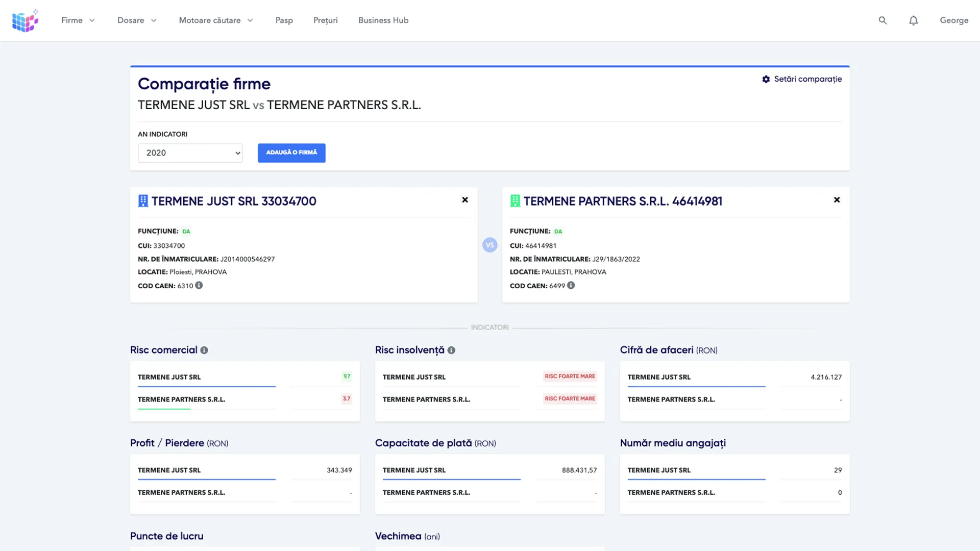Expand the Dosare menu
This screenshot has width=980, height=551.
tap(137, 20)
